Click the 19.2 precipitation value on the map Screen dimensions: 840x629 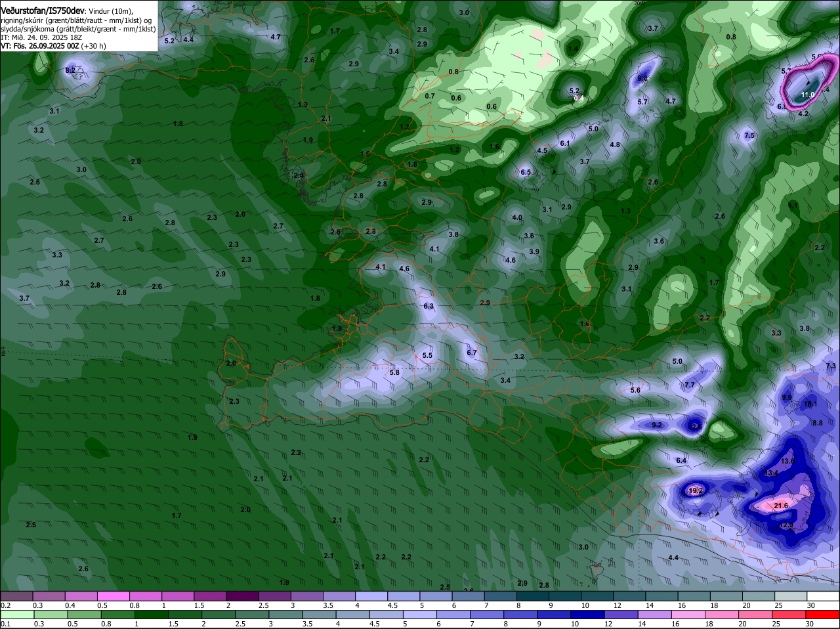(696, 490)
